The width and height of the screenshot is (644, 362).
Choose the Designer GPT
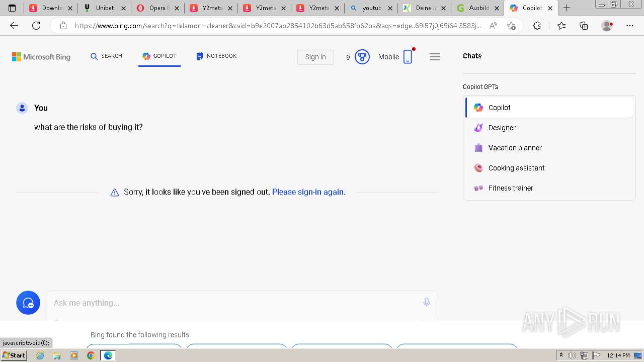point(549,128)
